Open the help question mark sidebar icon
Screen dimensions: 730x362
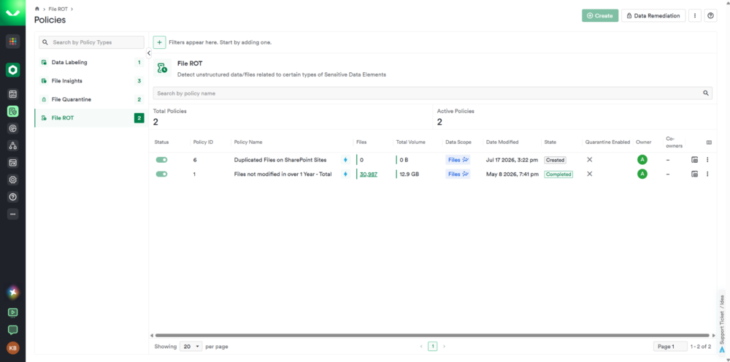click(13, 197)
